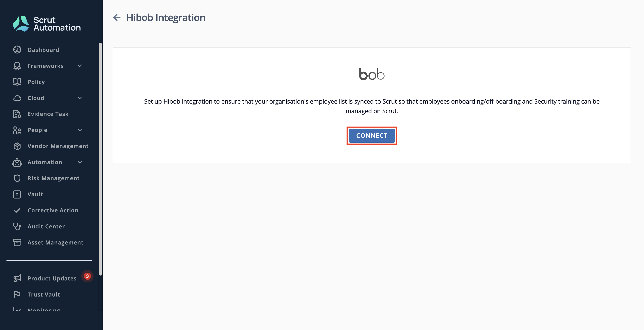Click the Evidence Task document icon
The height and width of the screenshot is (330, 644).
17,114
